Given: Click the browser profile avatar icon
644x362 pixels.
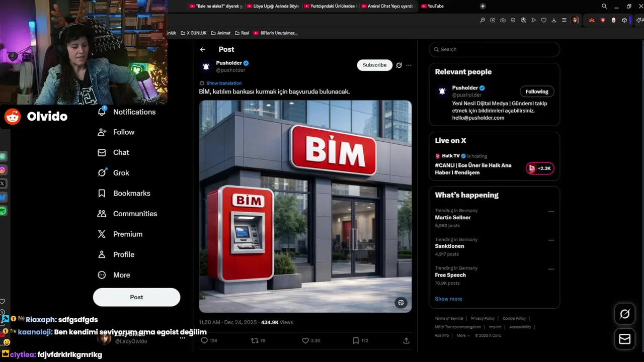Looking at the screenshot, I should point(575,20).
